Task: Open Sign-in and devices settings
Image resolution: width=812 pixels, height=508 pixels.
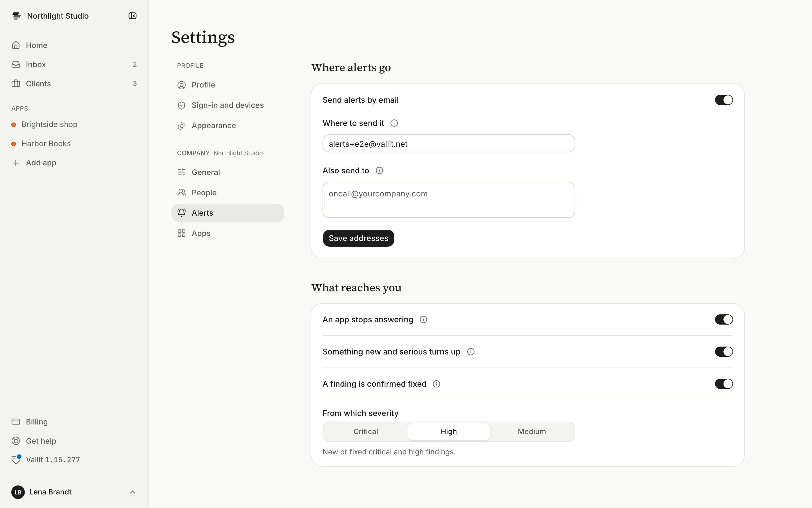Action: (x=228, y=106)
